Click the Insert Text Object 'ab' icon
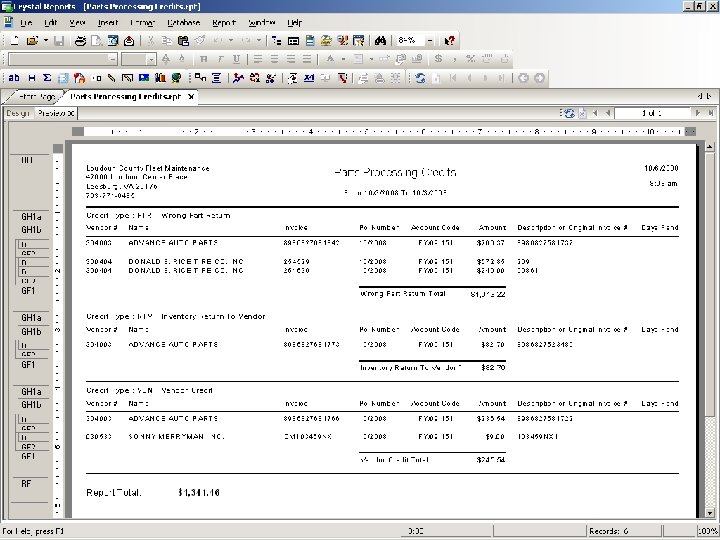The width and height of the screenshot is (720, 540). 14,78
